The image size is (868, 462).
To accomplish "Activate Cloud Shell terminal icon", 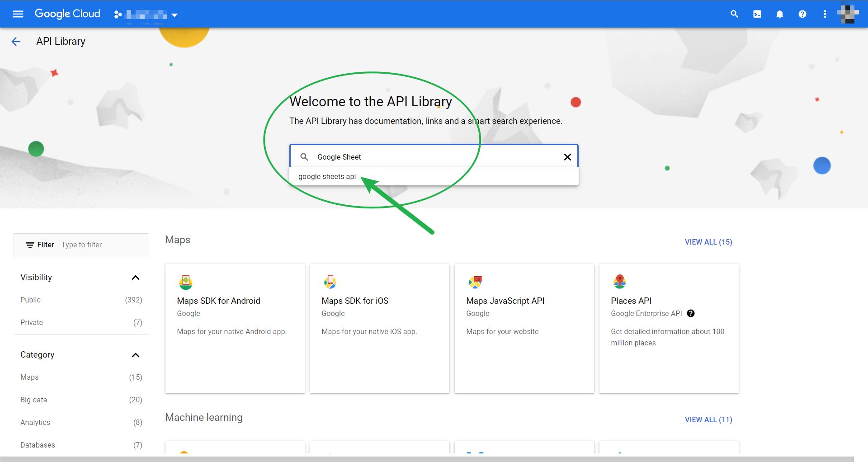I will point(757,14).
